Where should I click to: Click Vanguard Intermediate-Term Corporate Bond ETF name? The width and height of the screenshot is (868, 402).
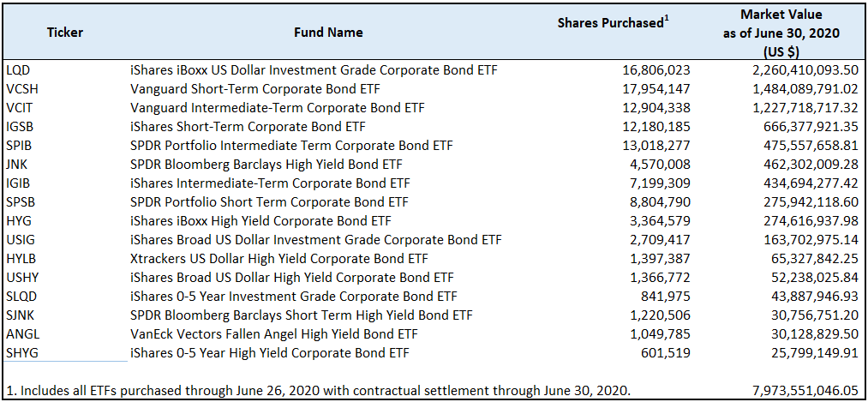coord(277,107)
